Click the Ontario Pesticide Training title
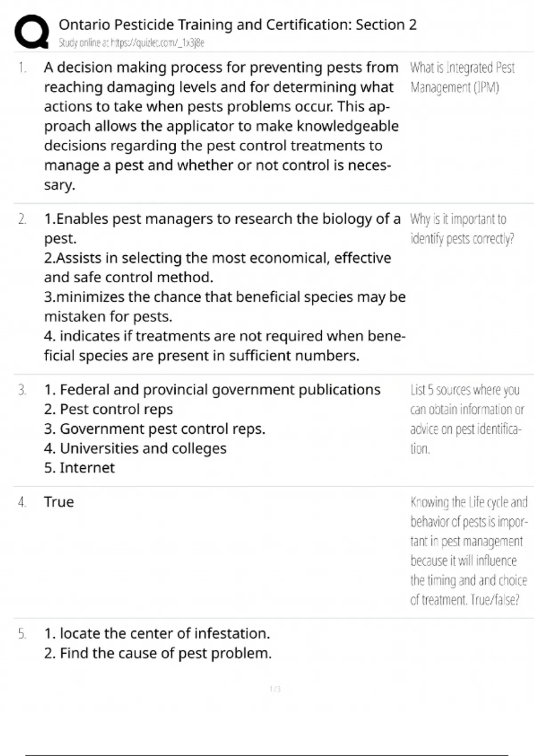Screen dimensions: 534x756 point(238,24)
